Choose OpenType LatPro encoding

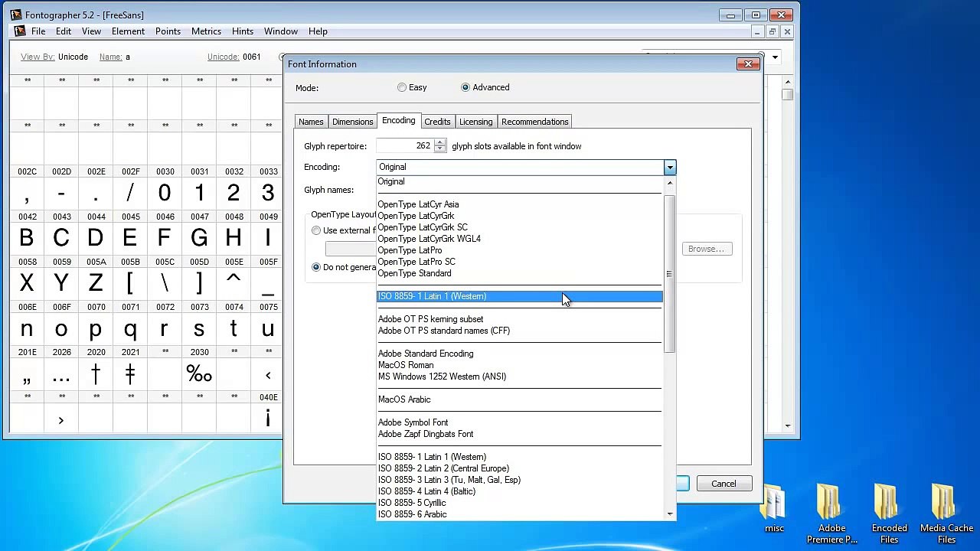coord(519,250)
